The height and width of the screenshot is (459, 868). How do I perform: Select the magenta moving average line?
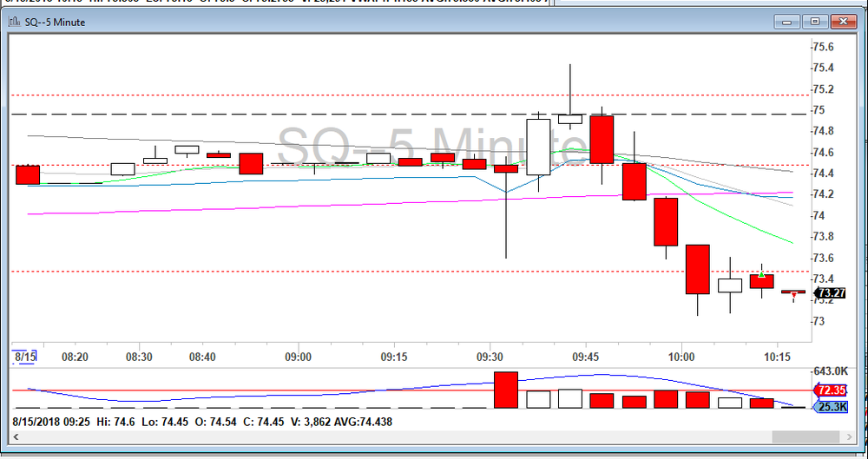(x=260, y=207)
